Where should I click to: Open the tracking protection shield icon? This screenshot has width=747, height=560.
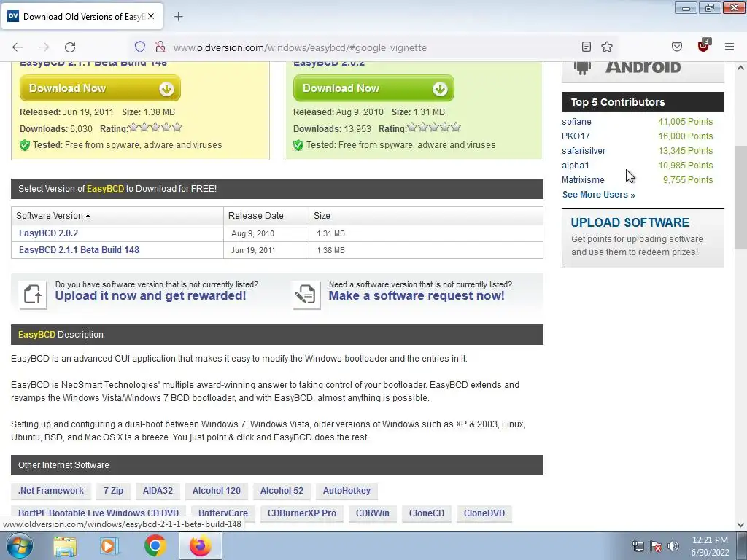click(139, 47)
